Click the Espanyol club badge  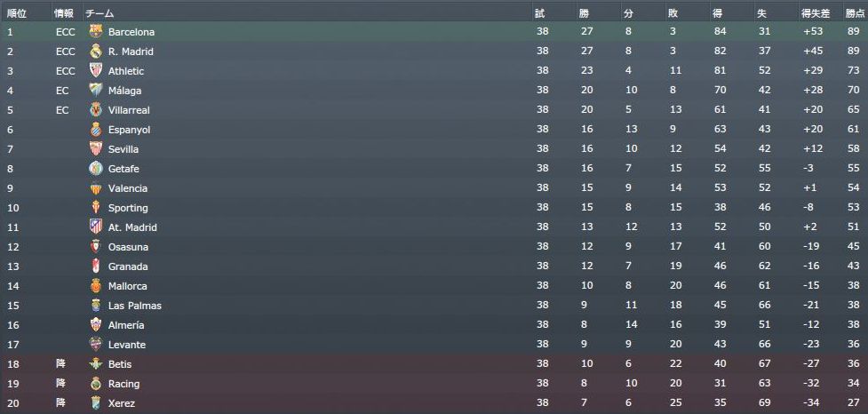(x=96, y=129)
